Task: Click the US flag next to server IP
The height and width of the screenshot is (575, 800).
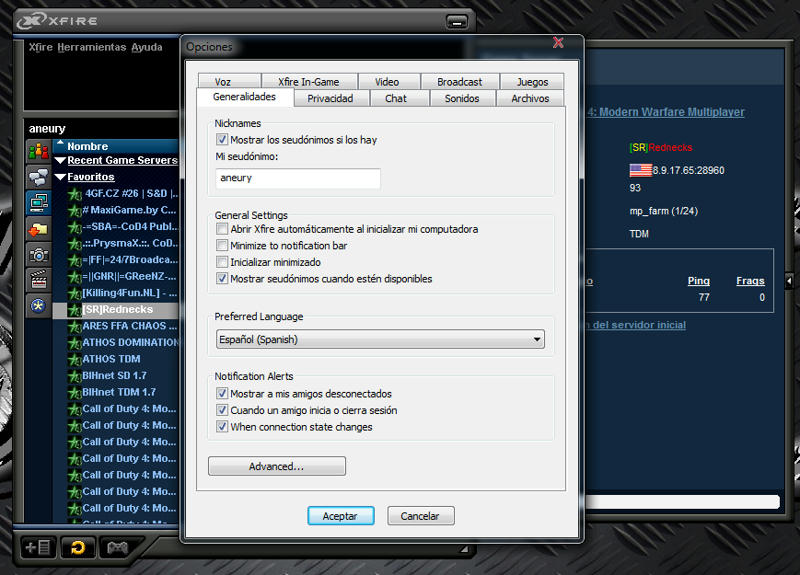Action: pos(640,170)
